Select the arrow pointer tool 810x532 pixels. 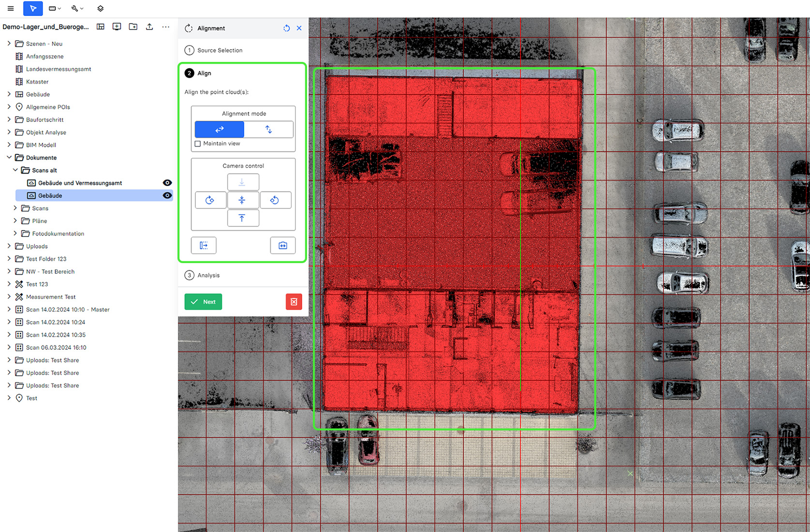[x=33, y=8]
